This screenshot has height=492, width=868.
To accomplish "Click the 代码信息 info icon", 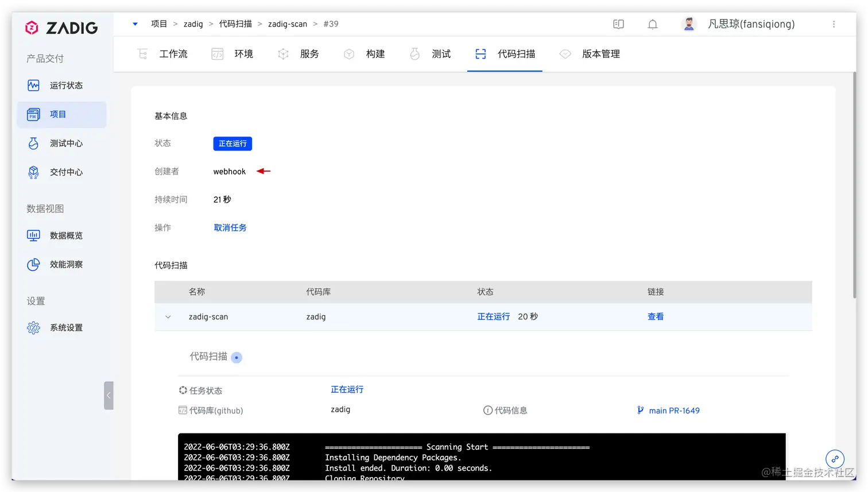I will click(x=487, y=410).
